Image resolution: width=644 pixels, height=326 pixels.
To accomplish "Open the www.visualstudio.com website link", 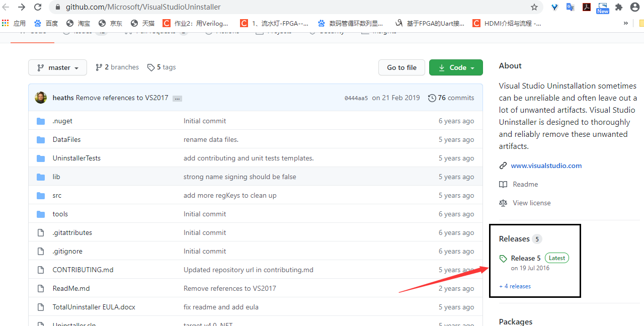I will [x=546, y=166].
